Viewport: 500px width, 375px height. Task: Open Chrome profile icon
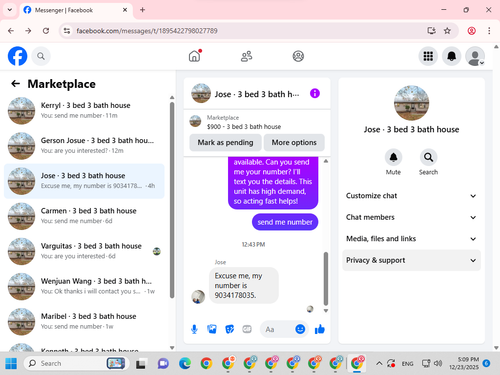click(x=471, y=31)
